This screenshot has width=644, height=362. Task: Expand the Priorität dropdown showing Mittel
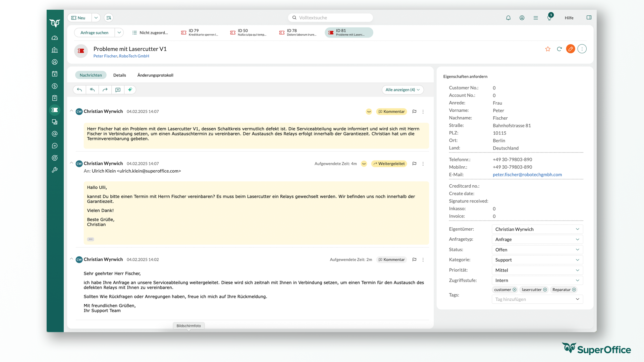coord(537,270)
